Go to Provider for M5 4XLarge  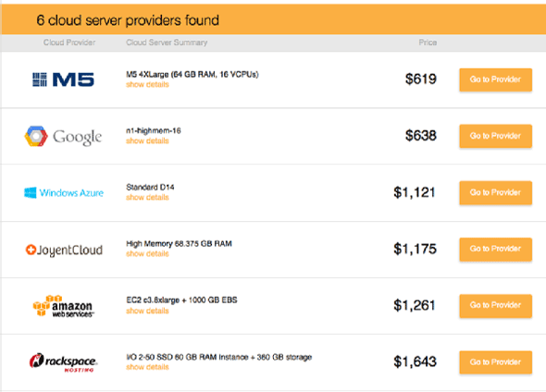click(x=495, y=80)
